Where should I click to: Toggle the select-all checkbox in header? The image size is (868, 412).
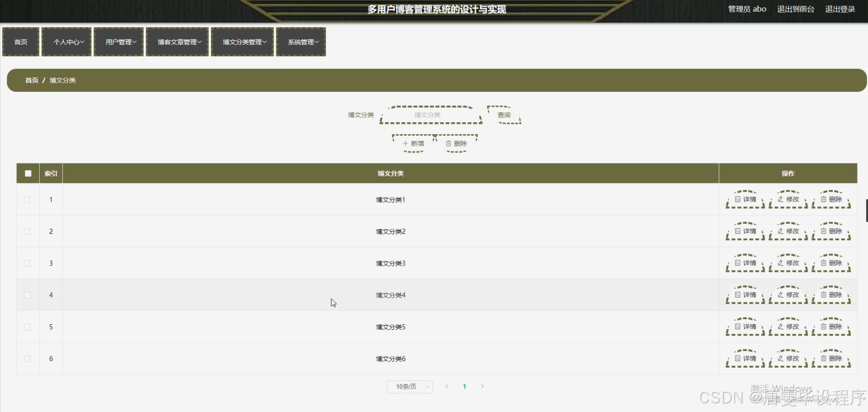coord(28,174)
